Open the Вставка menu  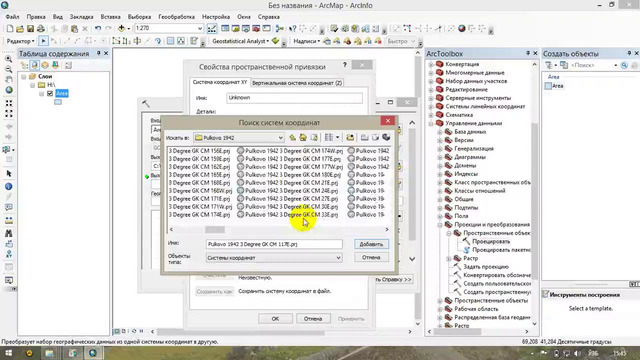click(110, 17)
